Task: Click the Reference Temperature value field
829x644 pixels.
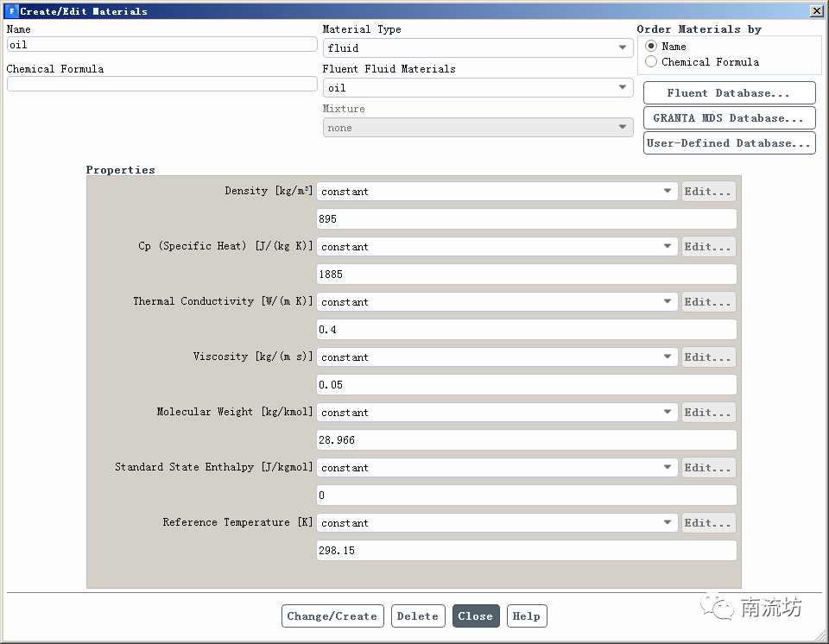Action: [526, 551]
